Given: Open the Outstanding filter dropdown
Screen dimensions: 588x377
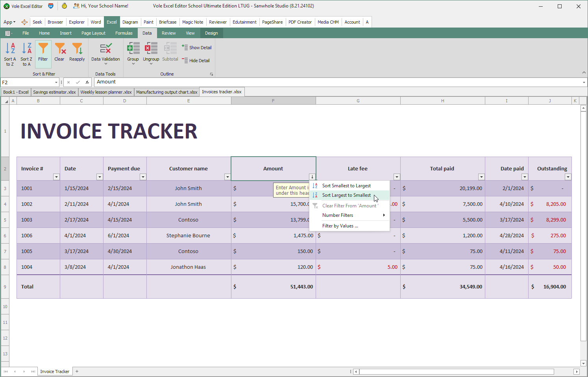Looking at the screenshot, I should coord(568,177).
